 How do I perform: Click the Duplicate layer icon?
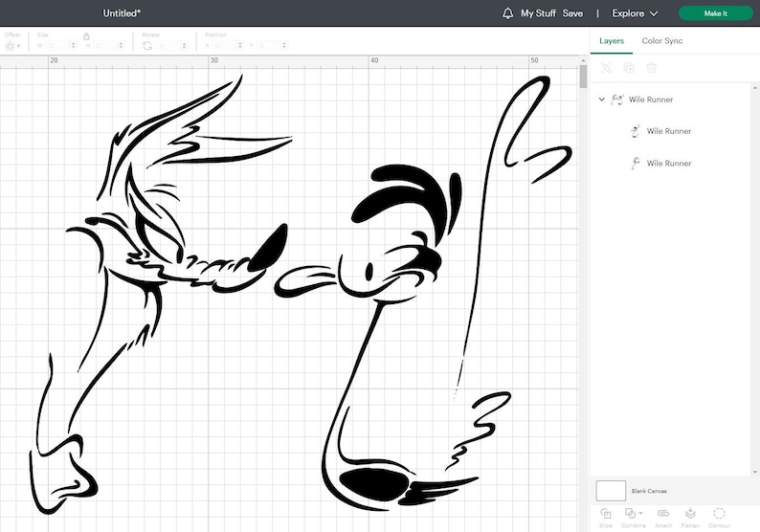pyautogui.click(x=629, y=68)
